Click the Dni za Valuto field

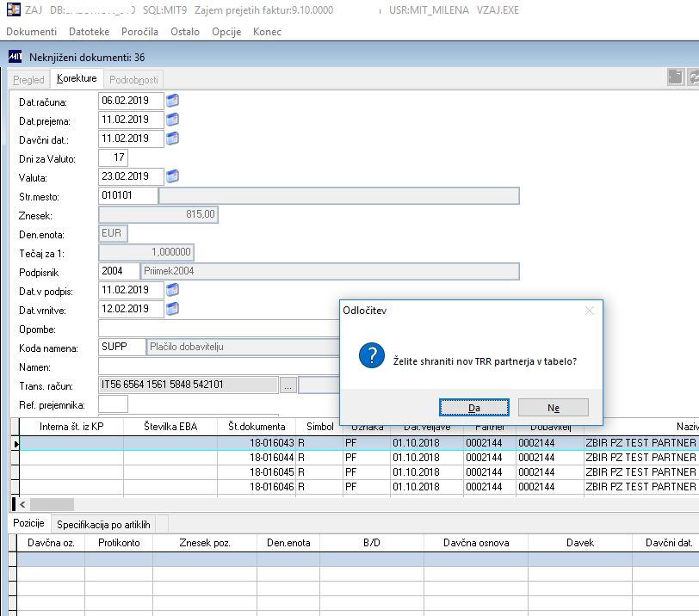coord(114,157)
